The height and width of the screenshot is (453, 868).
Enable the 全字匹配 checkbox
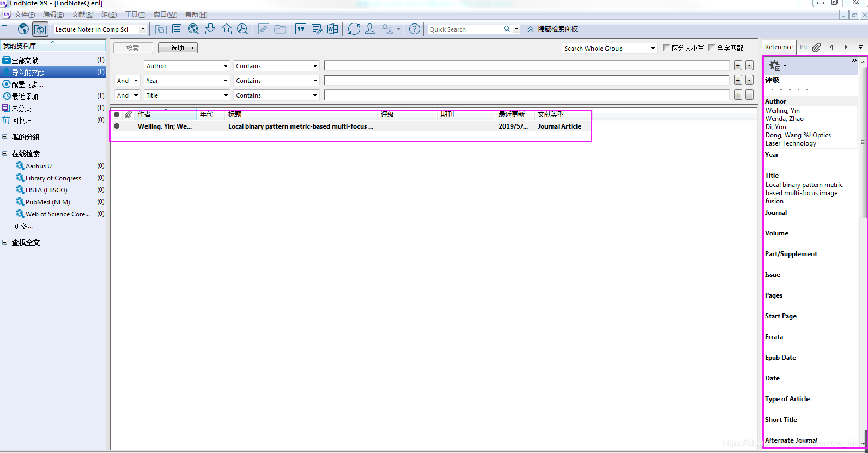[712, 48]
